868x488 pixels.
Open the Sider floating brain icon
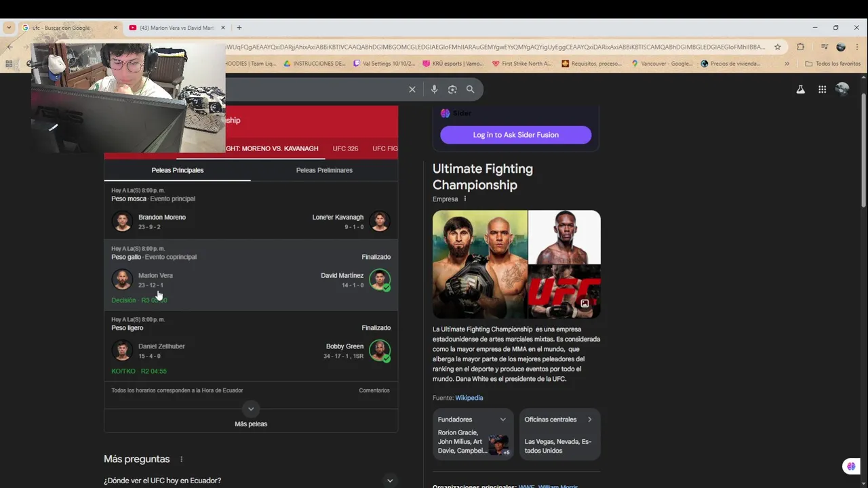(851, 466)
